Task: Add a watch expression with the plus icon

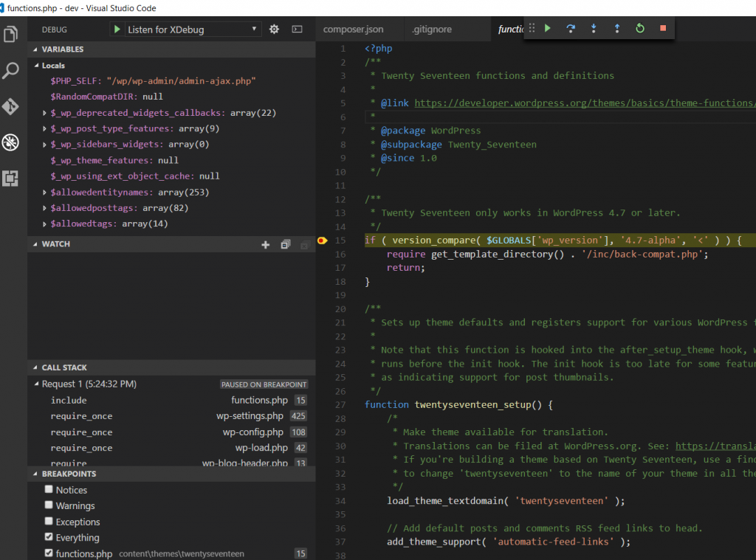Action: tap(265, 243)
